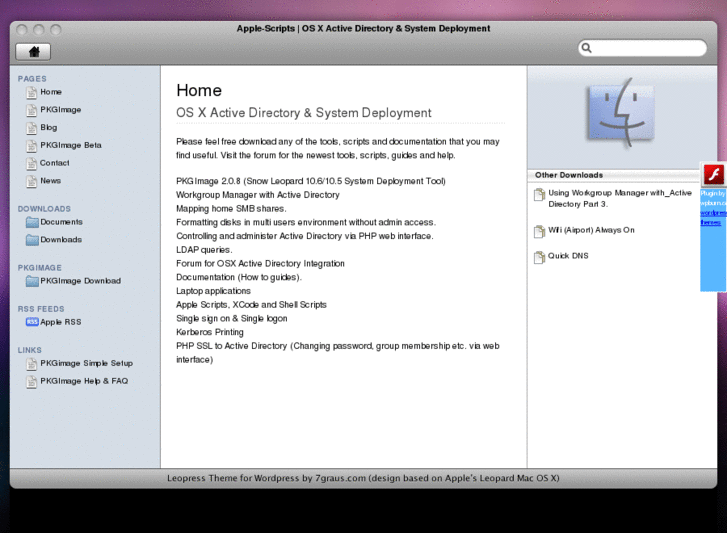Click the document icon beside PKGimage Simple Setup
This screenshot has width=727, height=545.
[32, 364]
